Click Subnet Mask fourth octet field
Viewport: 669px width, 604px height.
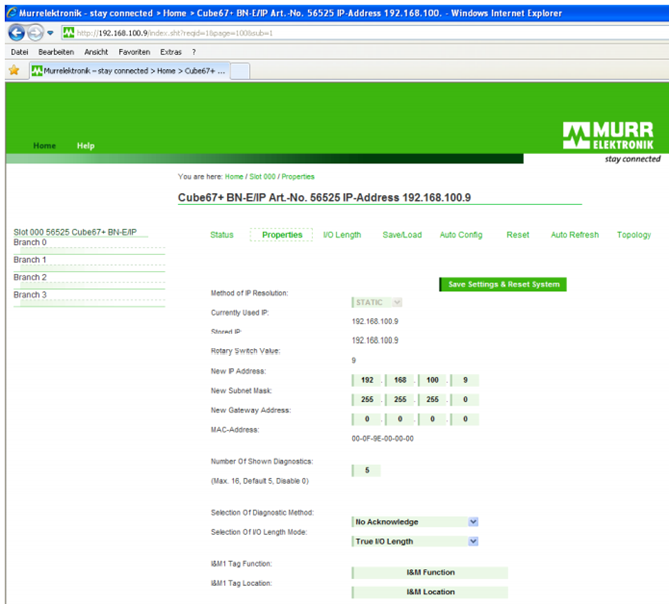[x=465, y=400]
